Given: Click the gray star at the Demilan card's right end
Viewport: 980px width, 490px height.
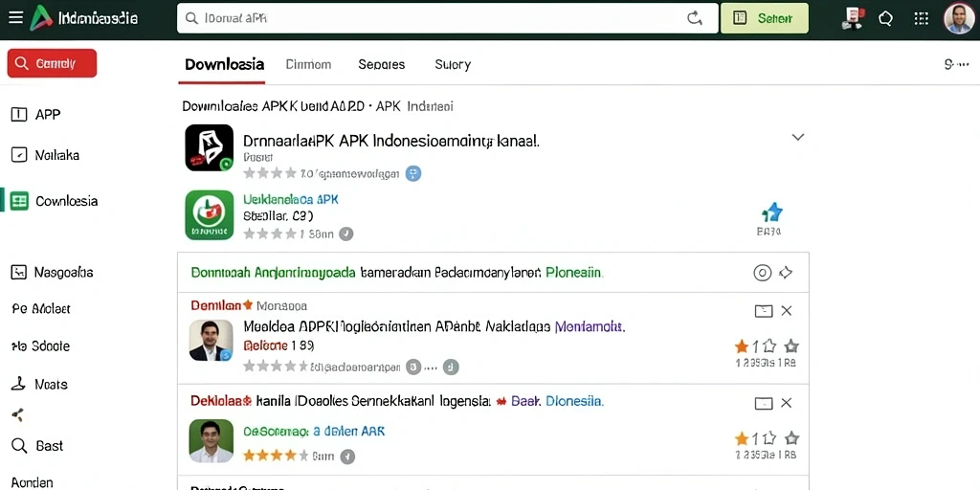Looking at the screenshot, I should 791,346.
